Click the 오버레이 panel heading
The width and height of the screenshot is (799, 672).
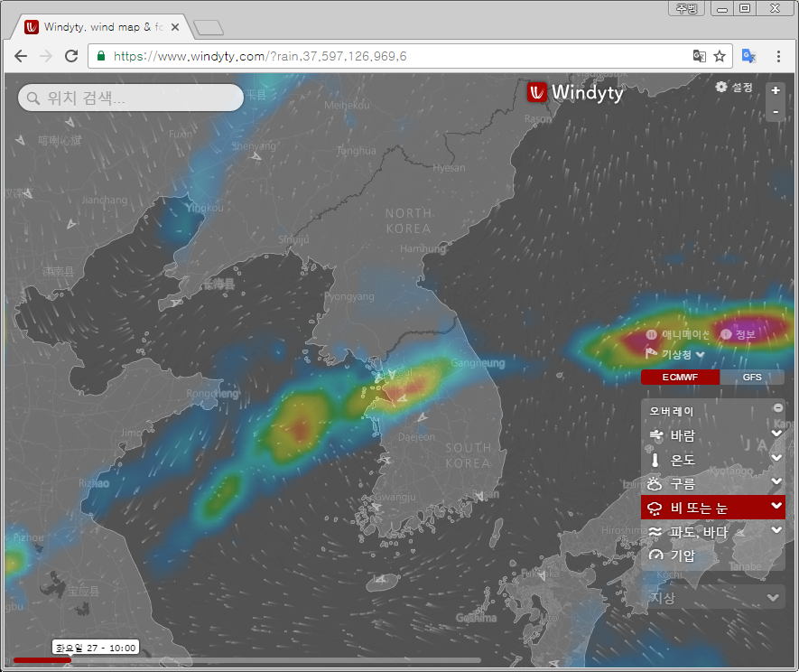671,411
